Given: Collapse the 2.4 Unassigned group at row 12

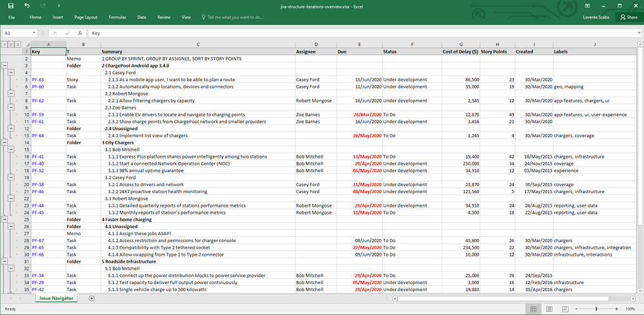Looking at the screenshot, I should pyautogui.click(x=11, y=128).
